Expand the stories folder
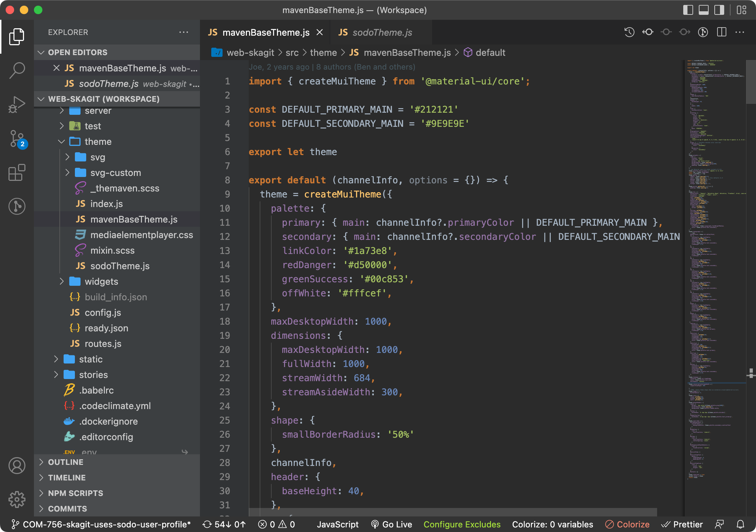 (117, 375)
